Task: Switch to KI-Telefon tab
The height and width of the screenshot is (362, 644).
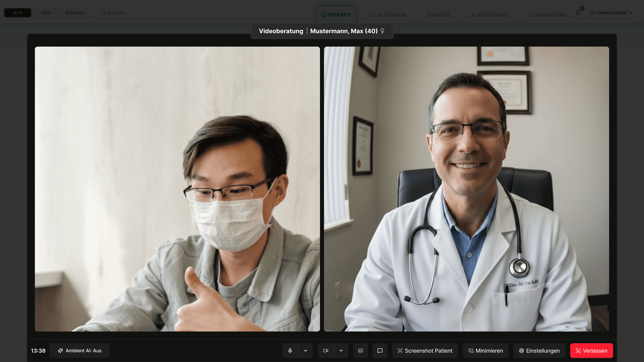Action: (x=389, y=15)
